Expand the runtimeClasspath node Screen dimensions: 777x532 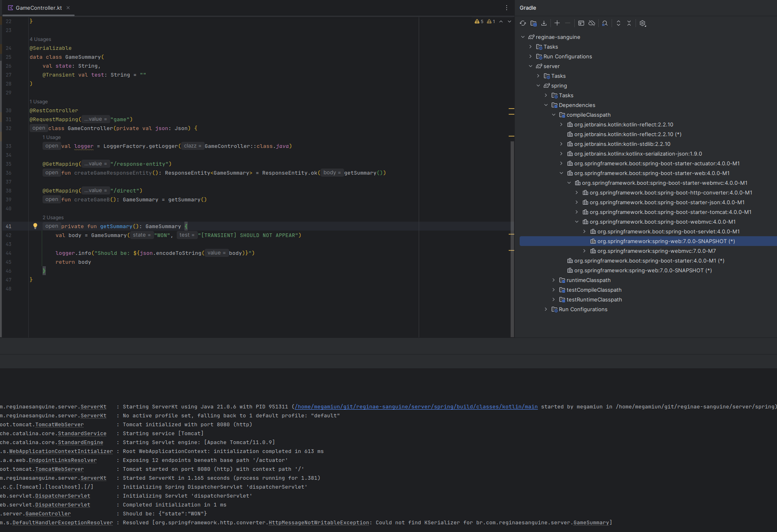click(554, 280)
